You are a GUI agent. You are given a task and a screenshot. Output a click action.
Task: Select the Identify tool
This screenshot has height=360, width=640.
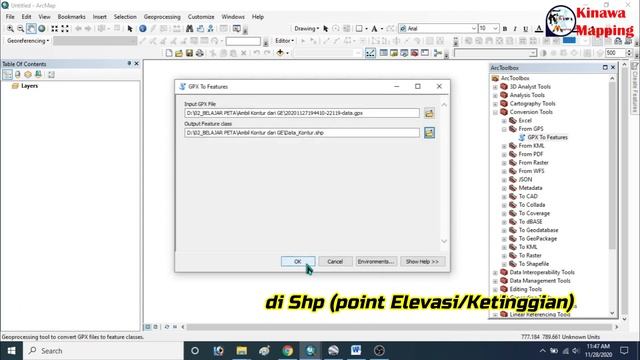tap(142, 29)
